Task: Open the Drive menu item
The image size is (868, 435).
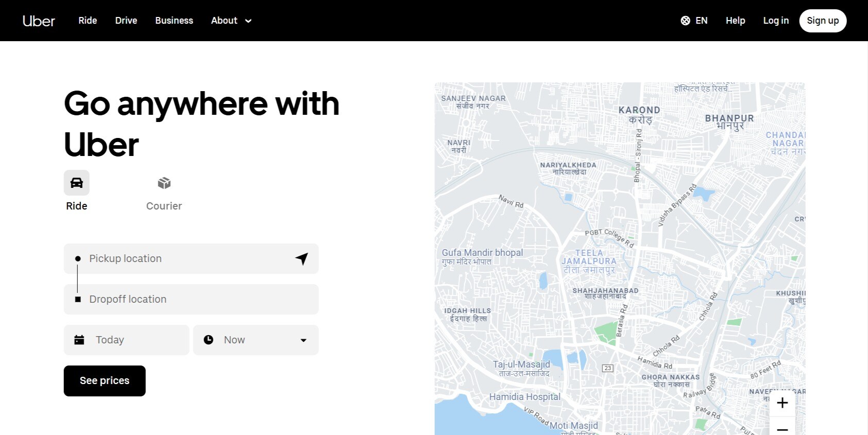Action: [126, 21]
